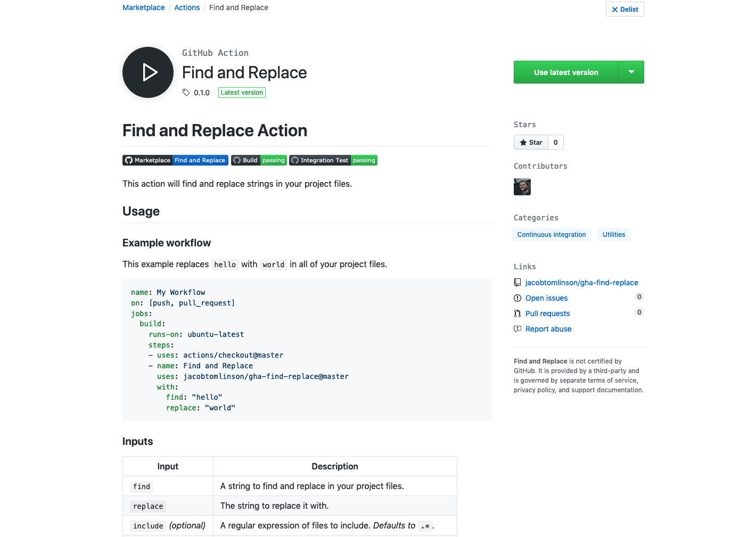Screen dimensions: 756x537
Task: Click the Find and Replace play logo
Action: 147,72
